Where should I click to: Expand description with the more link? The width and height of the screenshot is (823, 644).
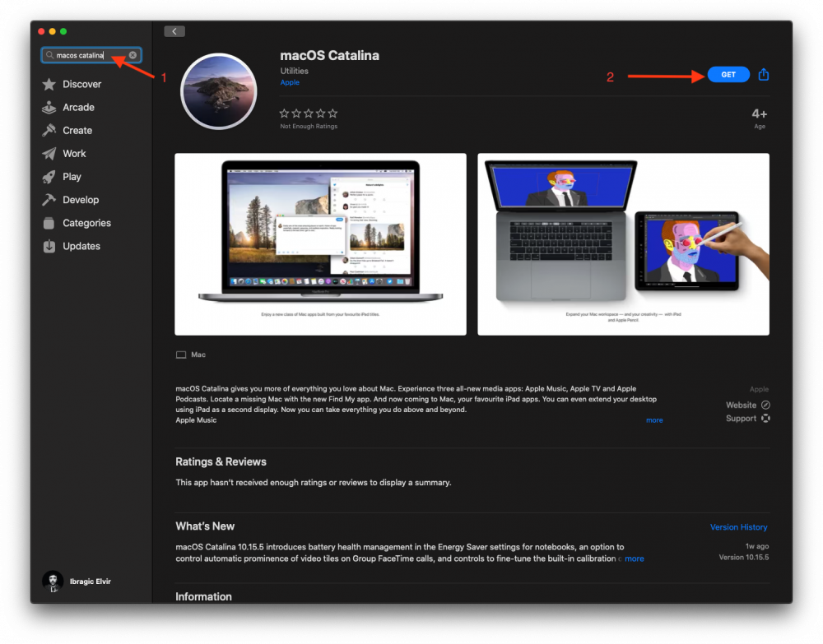654,420
